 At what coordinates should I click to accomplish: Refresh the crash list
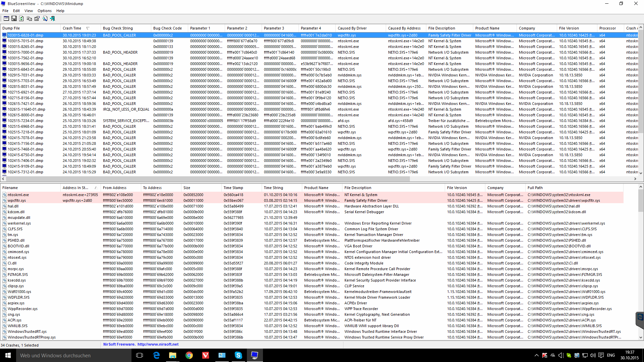[x=21, y=19]
